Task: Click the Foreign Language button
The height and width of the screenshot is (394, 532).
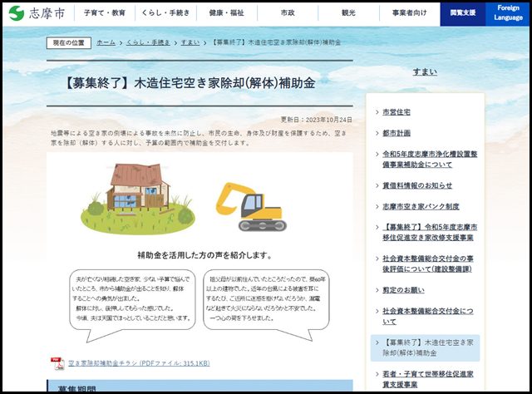Action: coord(508,13)
